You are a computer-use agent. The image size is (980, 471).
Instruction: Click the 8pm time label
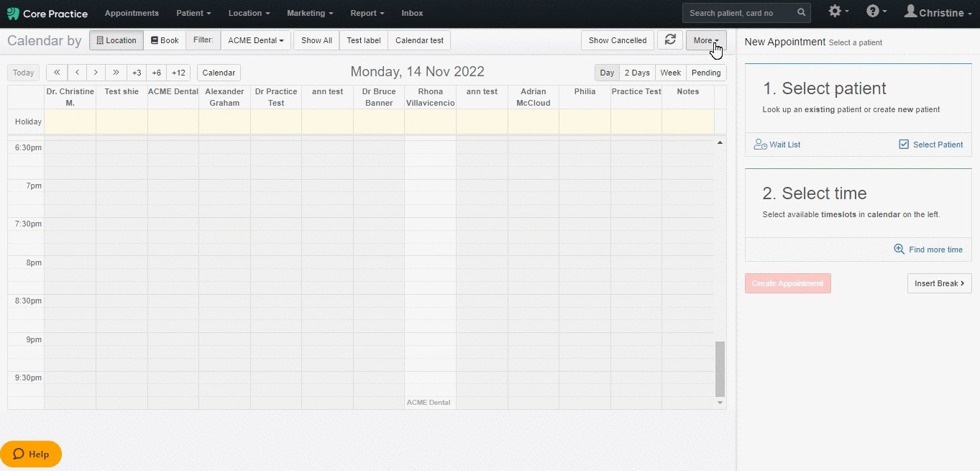(33, 262)
